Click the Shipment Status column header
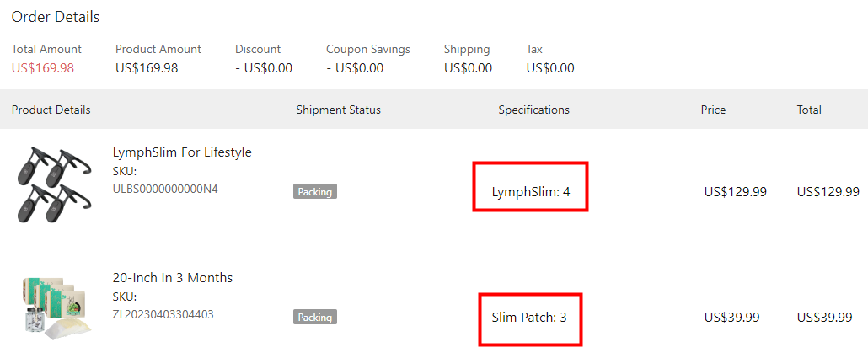 [x=339, y=110]
